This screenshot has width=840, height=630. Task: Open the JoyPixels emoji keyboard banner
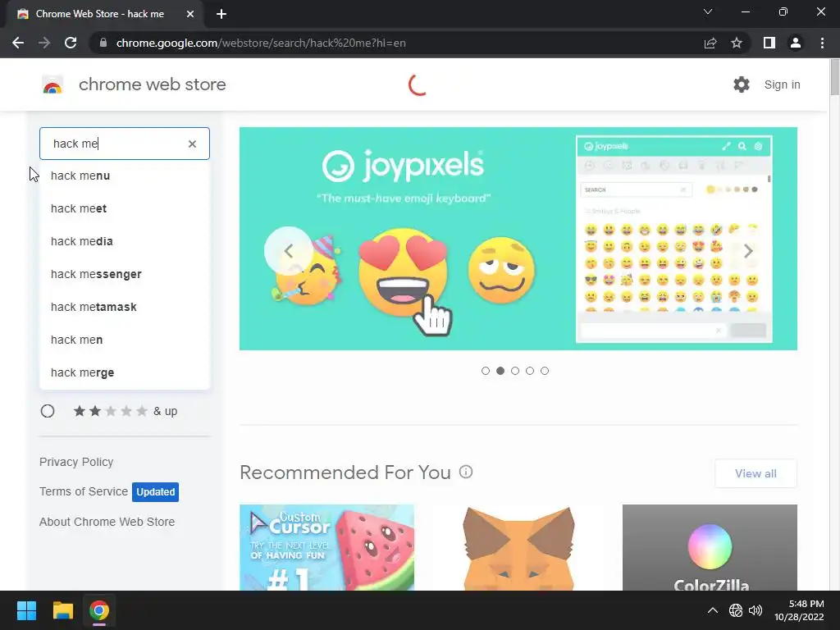click(x=518, y=239)
